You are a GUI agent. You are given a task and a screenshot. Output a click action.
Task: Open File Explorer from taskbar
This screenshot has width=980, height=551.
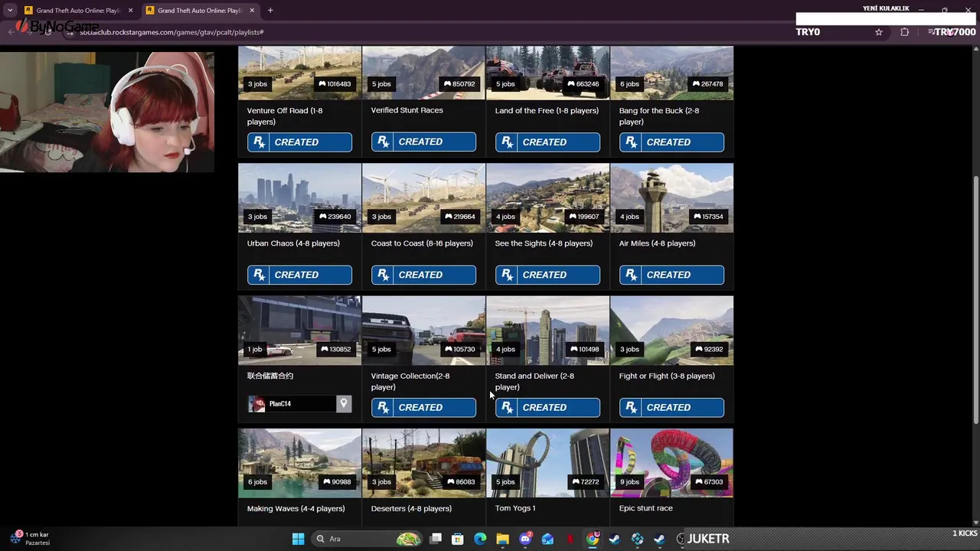(502, 539)
